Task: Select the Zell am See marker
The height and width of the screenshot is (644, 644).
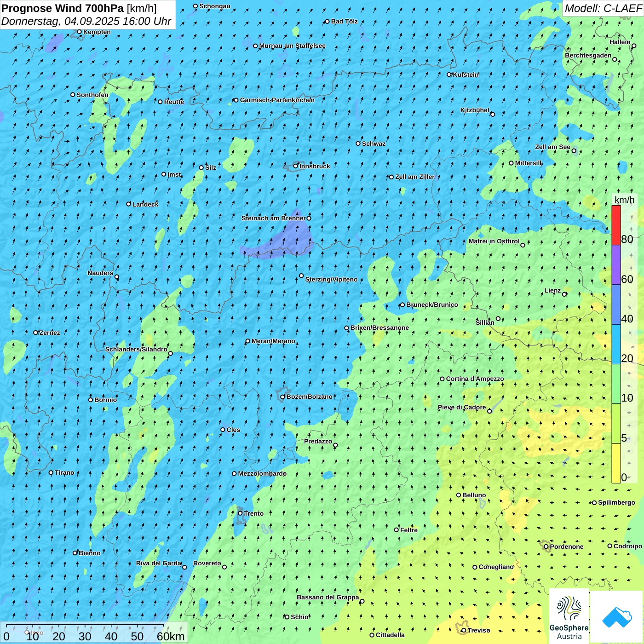Action: coord(574,151)
